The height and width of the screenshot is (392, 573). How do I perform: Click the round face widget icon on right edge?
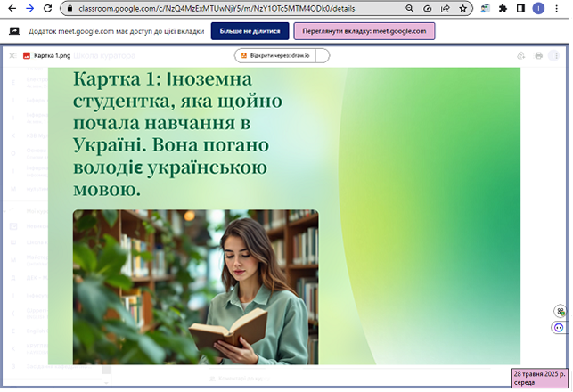pos(559,327)
